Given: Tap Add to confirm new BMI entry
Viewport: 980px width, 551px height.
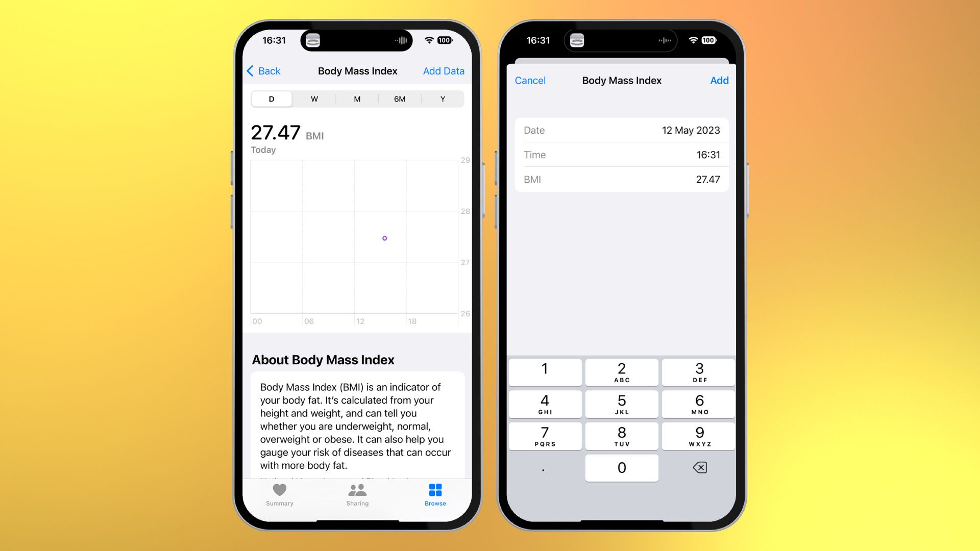Looking at the screenshot, I should (719, 80).
